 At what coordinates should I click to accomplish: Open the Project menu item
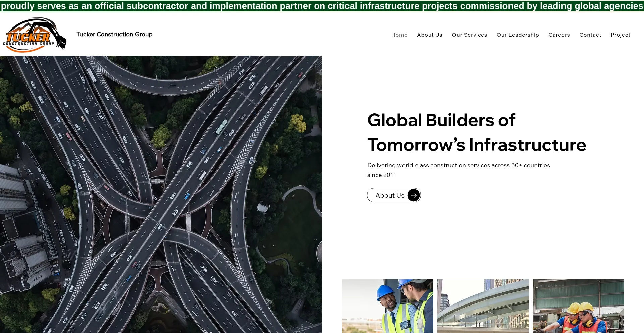621,35
